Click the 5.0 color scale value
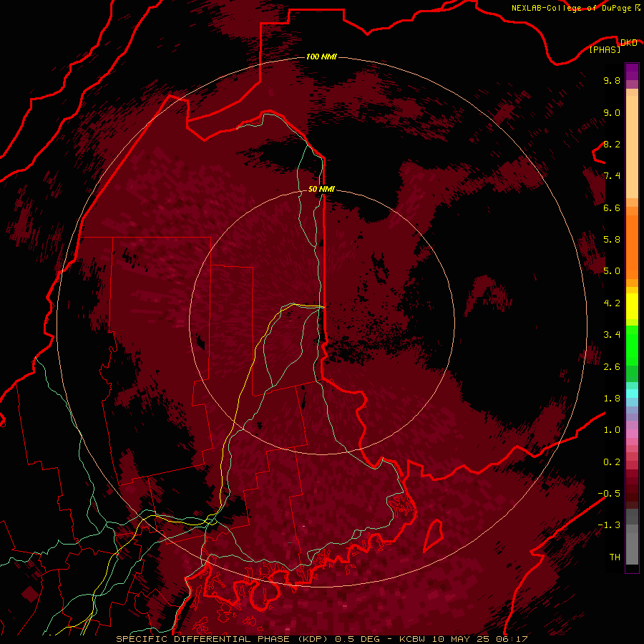This screenshot has width=644, height=644. point(612,271)
